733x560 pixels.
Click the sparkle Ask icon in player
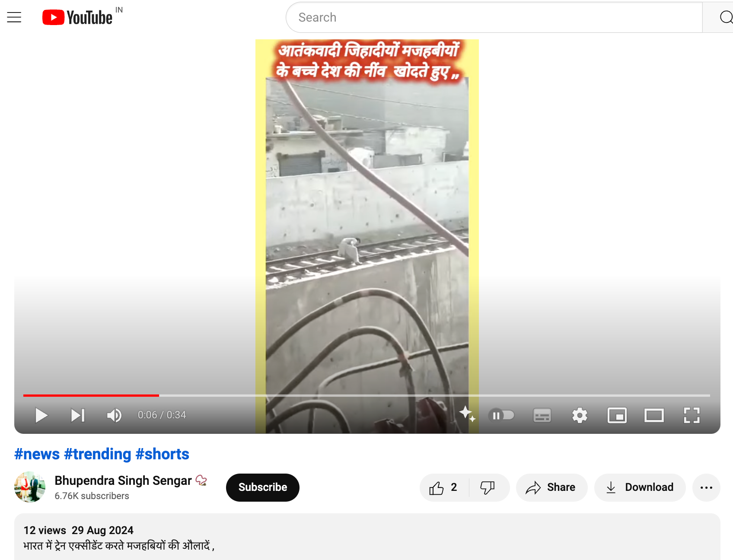(467, 414)
